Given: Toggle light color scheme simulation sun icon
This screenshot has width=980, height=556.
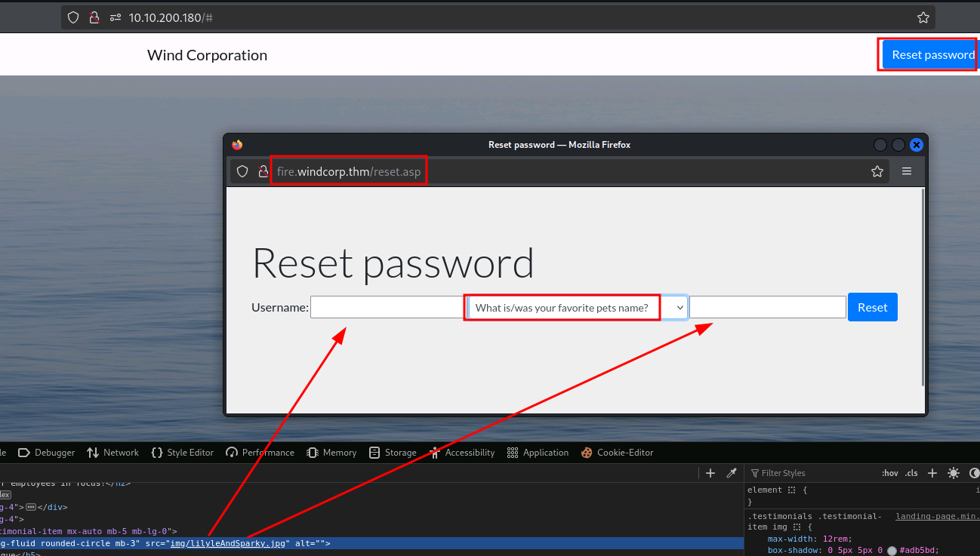Looking at the screenshot, I should point(954,473).
